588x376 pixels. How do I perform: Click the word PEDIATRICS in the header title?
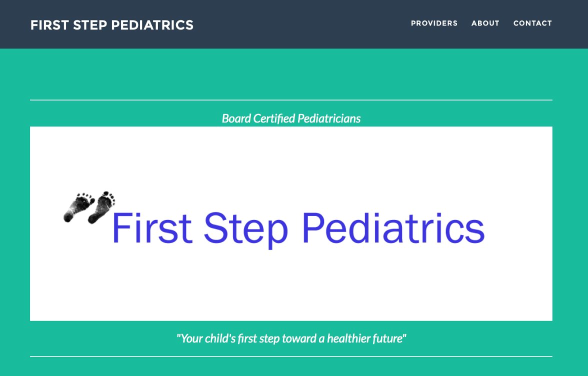click(x=152, y=25)
